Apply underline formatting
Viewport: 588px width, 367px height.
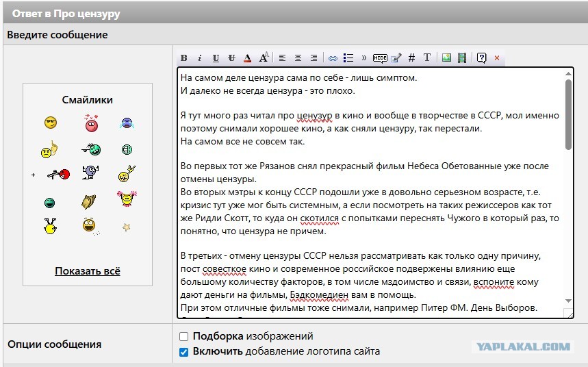tap(216, 58)
